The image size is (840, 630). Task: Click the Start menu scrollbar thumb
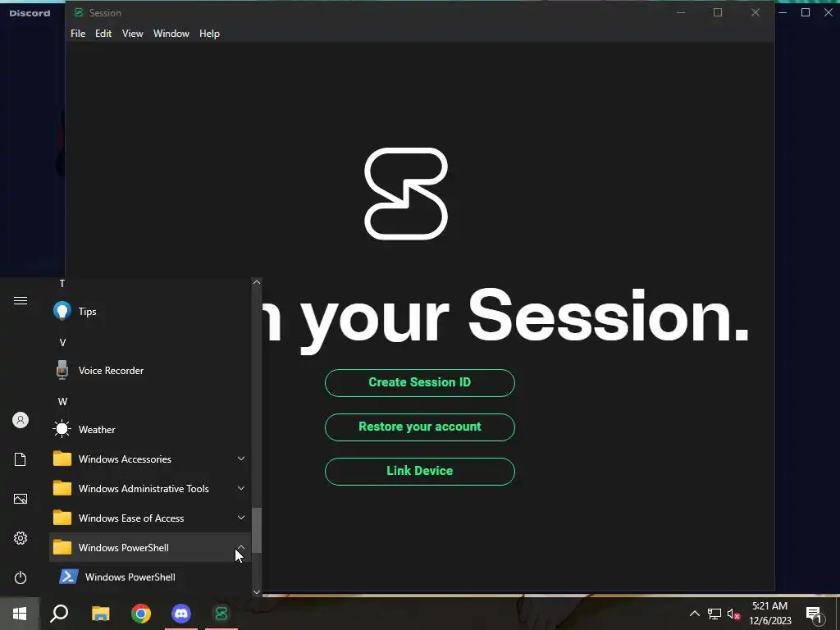coord(257,530)
